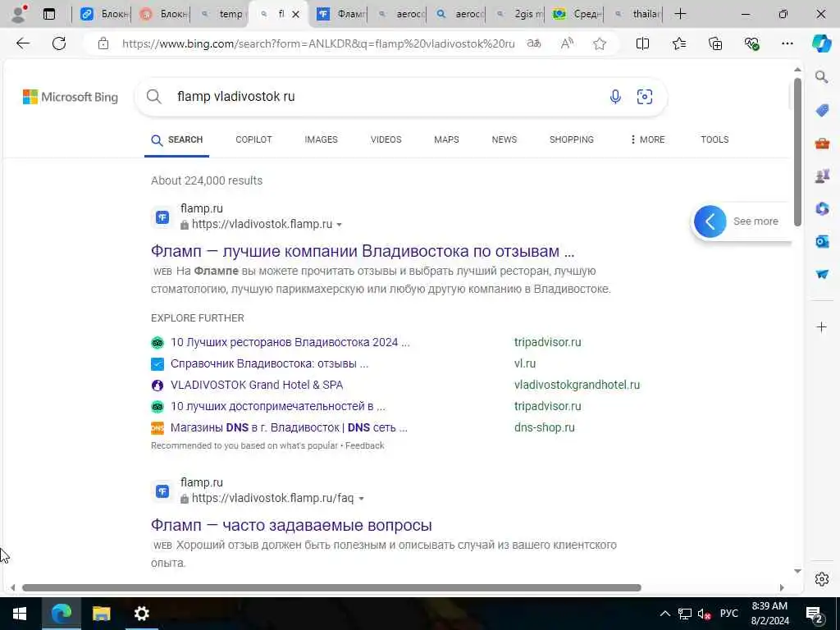The height and width of the screenshot is (630, 840).
Task: Open the Favorites list icon
Action: [678, 43]
